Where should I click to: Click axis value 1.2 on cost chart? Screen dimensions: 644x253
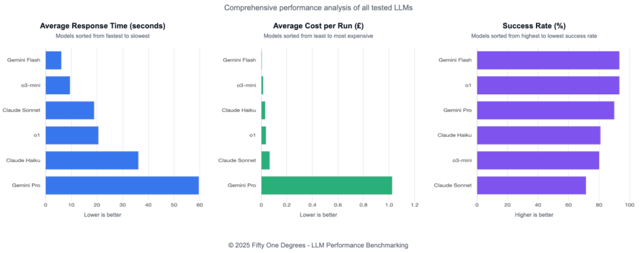pyautogui.click(x=414, y=204)
